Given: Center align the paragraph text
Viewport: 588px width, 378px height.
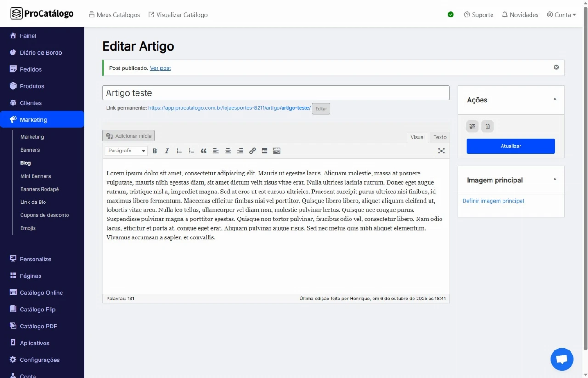Looking at the screenshot, I should (228, 151).
